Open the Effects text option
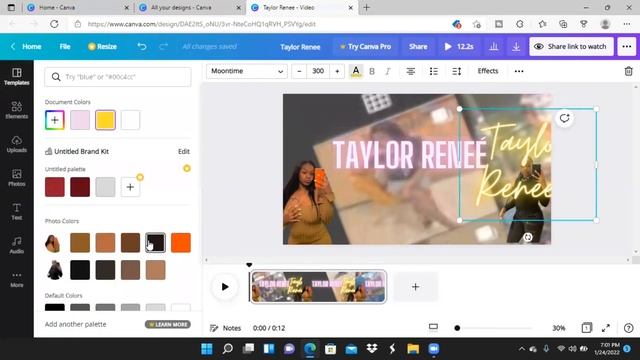This screenshot has height=360, width=640. pos(488,71)
